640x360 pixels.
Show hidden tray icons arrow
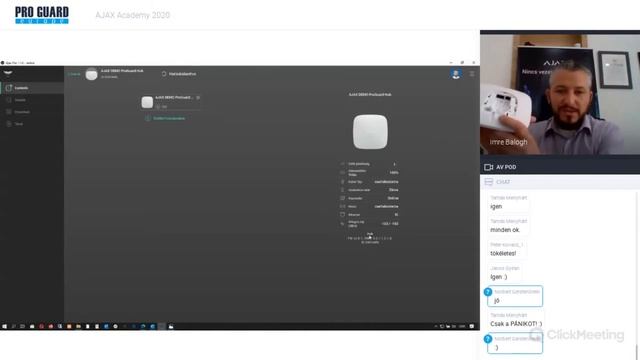click(x=436, y=327)
